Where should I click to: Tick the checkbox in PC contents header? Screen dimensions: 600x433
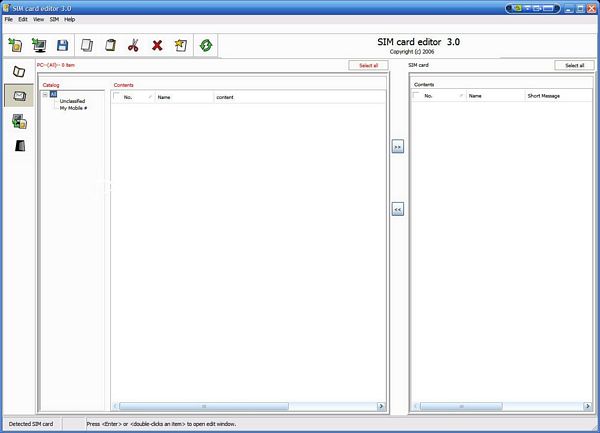(116, 97)
